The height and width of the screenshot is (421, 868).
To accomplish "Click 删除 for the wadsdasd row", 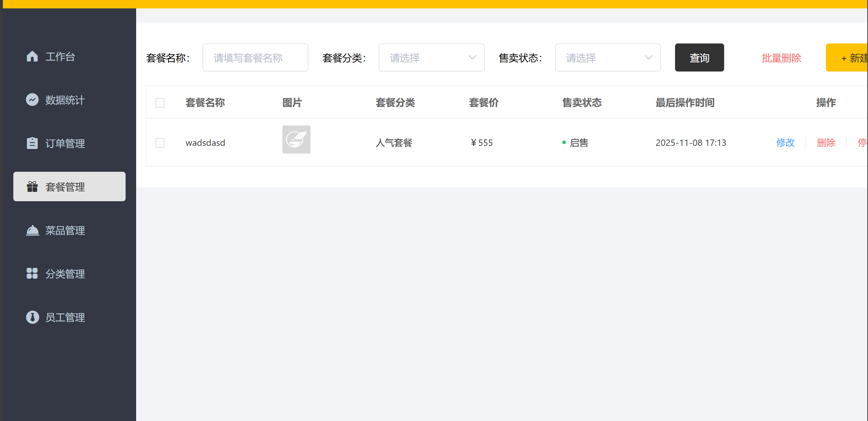I will [826, 143].
